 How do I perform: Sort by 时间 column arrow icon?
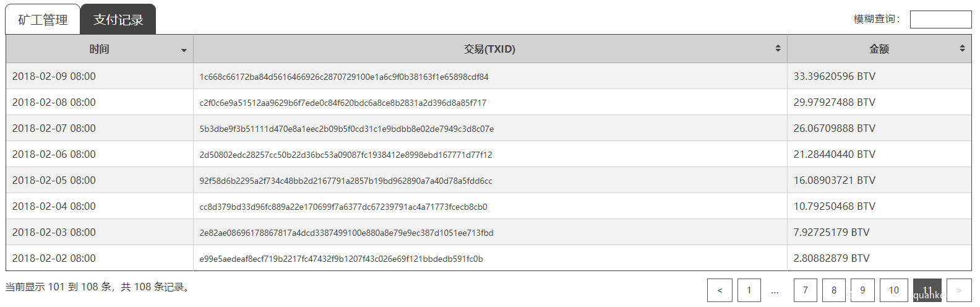[184, 50]
